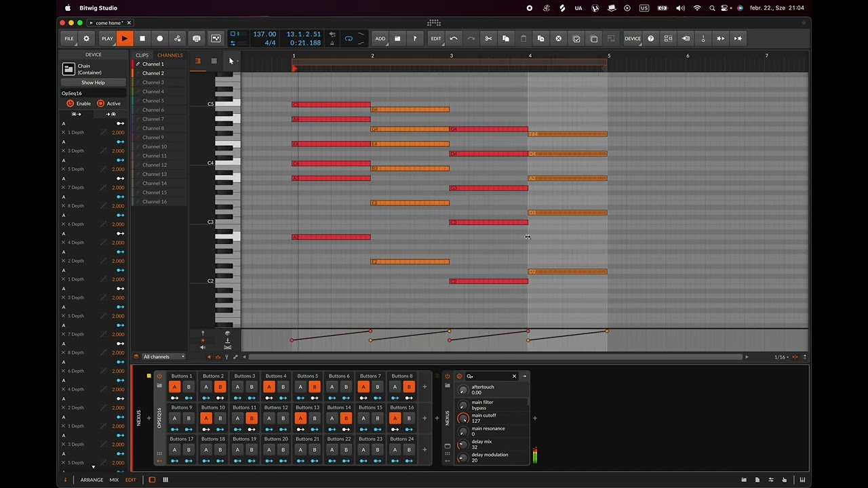Toggle the Nexus device power icon

click(x=447, y=376)
